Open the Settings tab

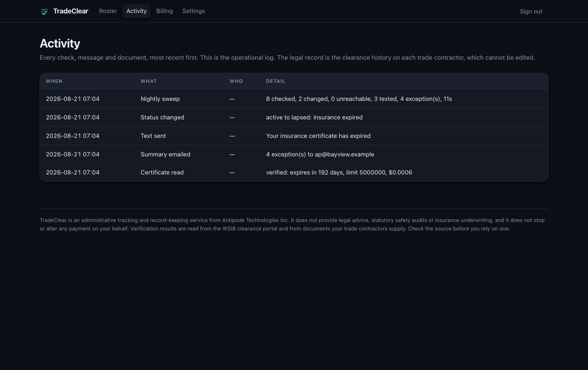[x=194, y=11]
